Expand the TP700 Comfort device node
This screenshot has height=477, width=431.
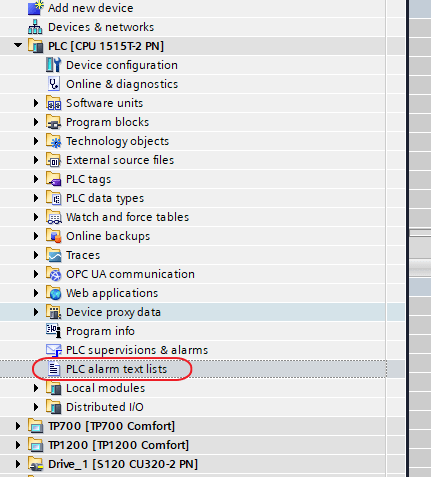[18, 426]
